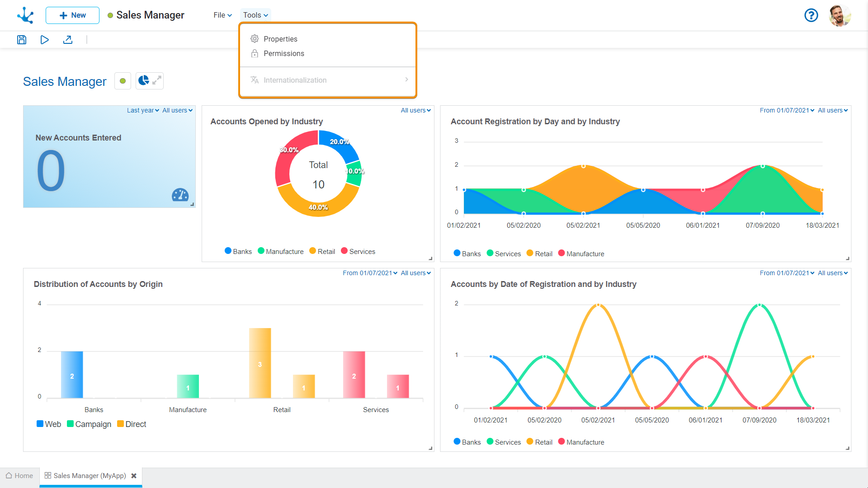Toggle the green status dot button
This screenshot has height=488, width=868.
pyautogui.click(x=123, y=81)
